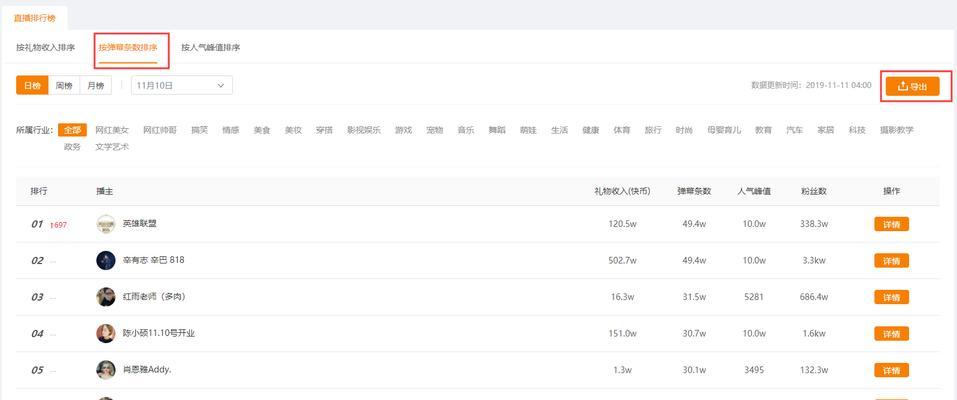Open 详情 for 红雨老师（多肉）
This screenshot has height=400, width=957.
tap(892, 297)
